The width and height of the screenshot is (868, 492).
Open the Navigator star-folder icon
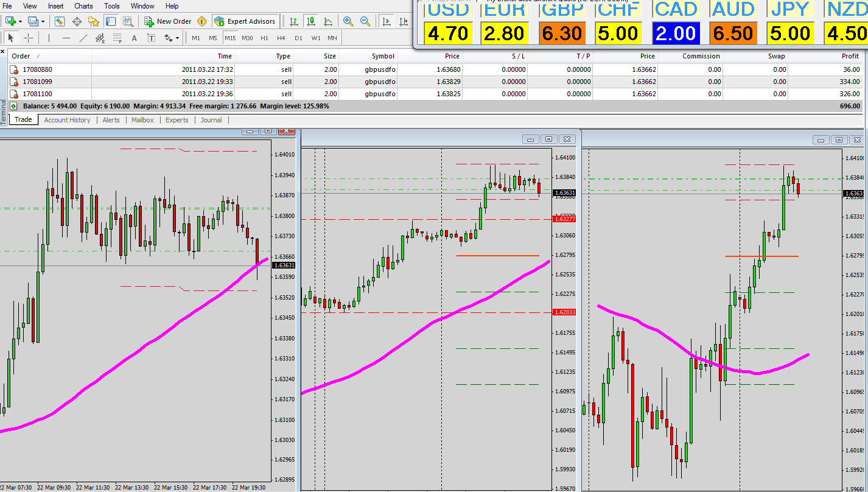coord(94,21)
